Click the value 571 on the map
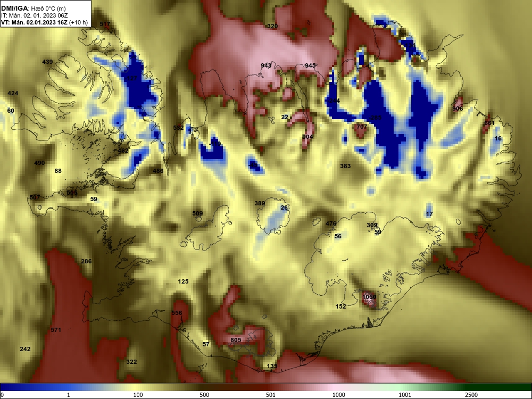Image resolution: width=532 pixels, height=399 pixels. 56,330
